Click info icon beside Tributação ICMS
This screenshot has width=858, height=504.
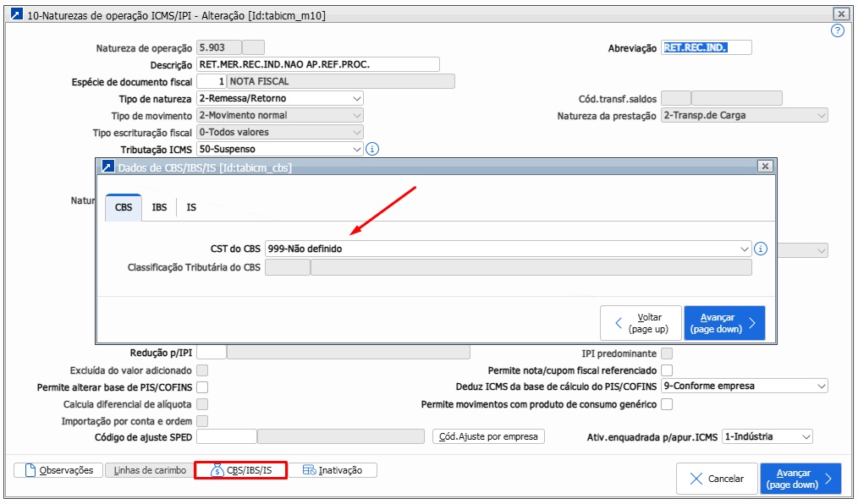372,149
